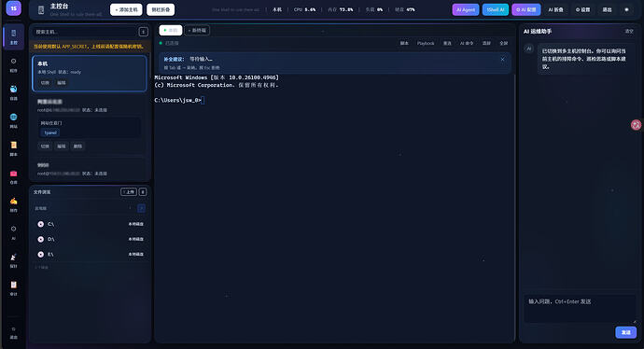Dismiss the 补全建议 suggestion banner

[x=502, y=59]
